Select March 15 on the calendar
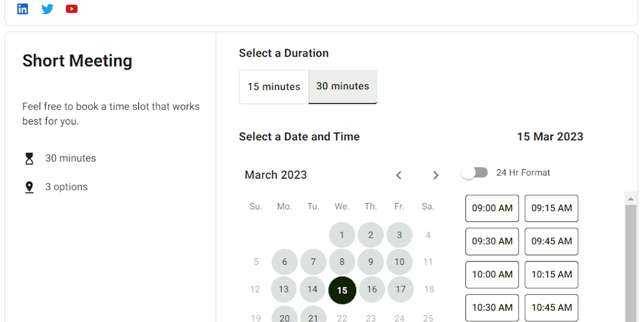The width and height of the screenshot is (644, 322). click(x=342, y=290)
